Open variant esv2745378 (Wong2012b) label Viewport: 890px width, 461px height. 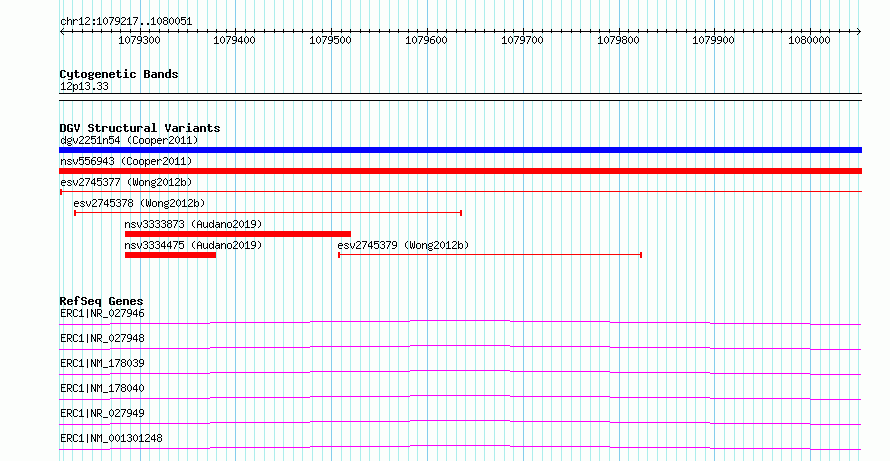coord(139,203)
